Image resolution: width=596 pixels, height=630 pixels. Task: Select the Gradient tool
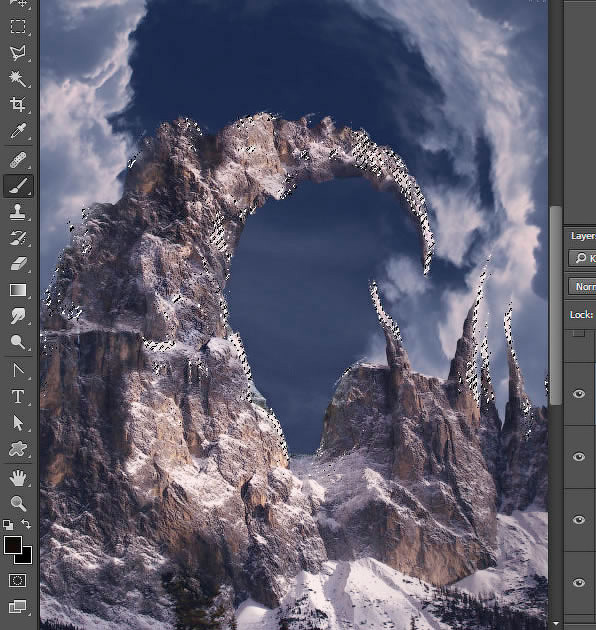[x=18, y=290]
